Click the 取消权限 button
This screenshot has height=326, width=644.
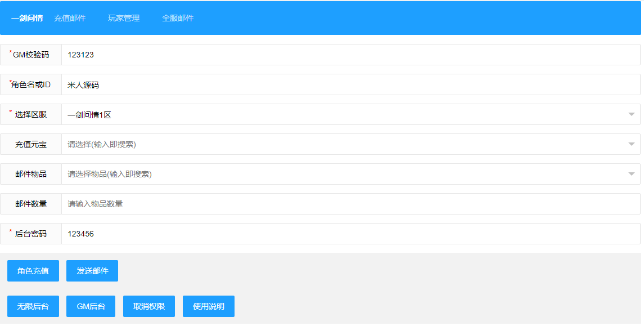[149, 306]
